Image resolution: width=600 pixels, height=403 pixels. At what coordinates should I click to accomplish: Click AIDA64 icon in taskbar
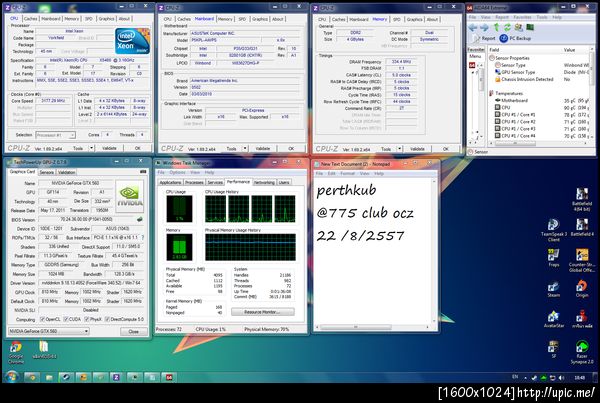coord(168,377)
